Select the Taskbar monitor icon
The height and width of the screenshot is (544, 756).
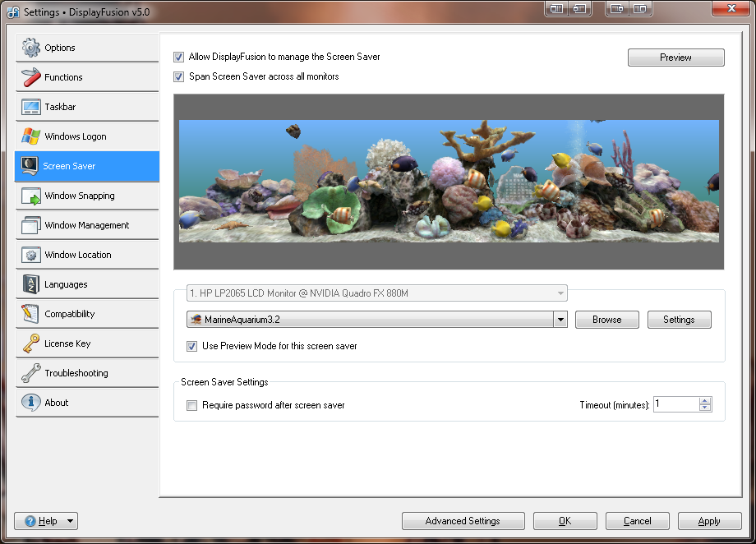[x=31, y=107]
